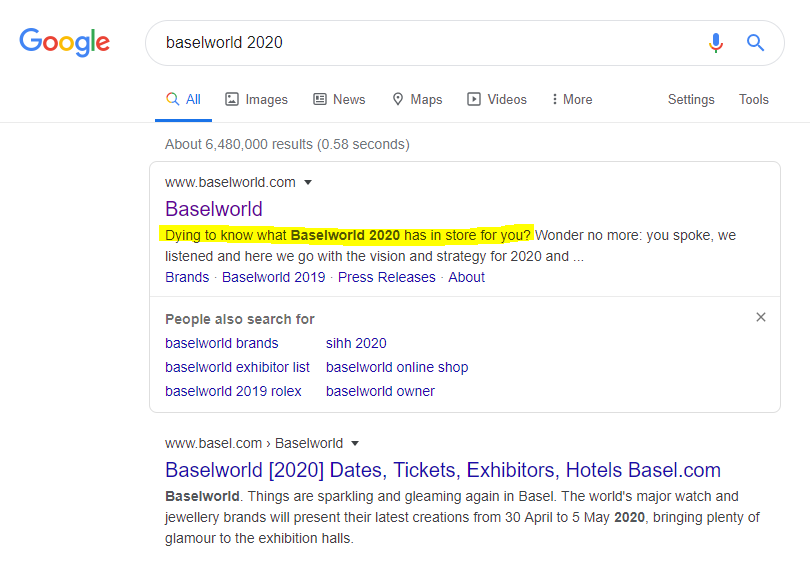Expand dropdown arrow next to www.baselworld.com
Screen dimensions: 810x575
point(308,182)
